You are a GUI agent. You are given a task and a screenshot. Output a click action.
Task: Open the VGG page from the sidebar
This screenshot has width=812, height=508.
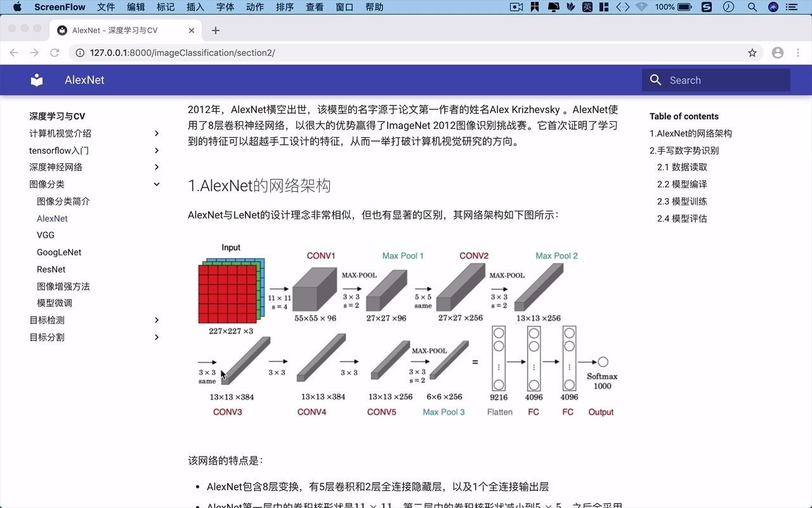point(45,235)
